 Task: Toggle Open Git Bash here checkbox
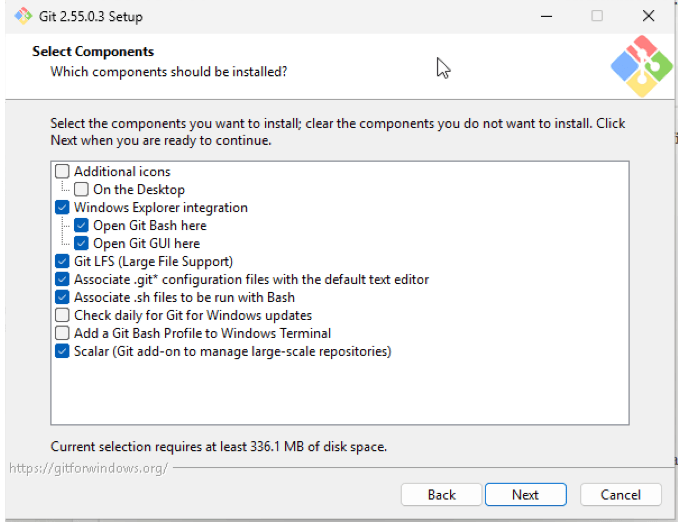click(81, 225)
